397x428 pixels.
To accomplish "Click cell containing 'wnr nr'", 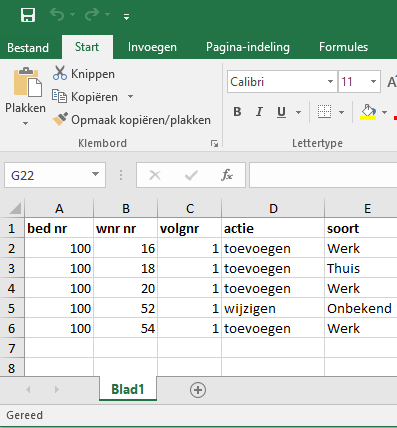I will coord(126,228).
